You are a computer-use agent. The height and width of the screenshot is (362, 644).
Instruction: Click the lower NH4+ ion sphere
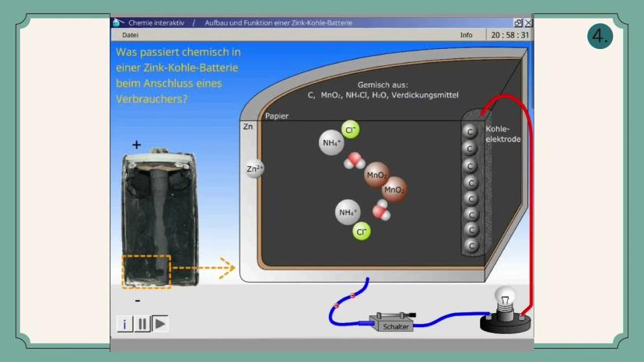[348, 212]
